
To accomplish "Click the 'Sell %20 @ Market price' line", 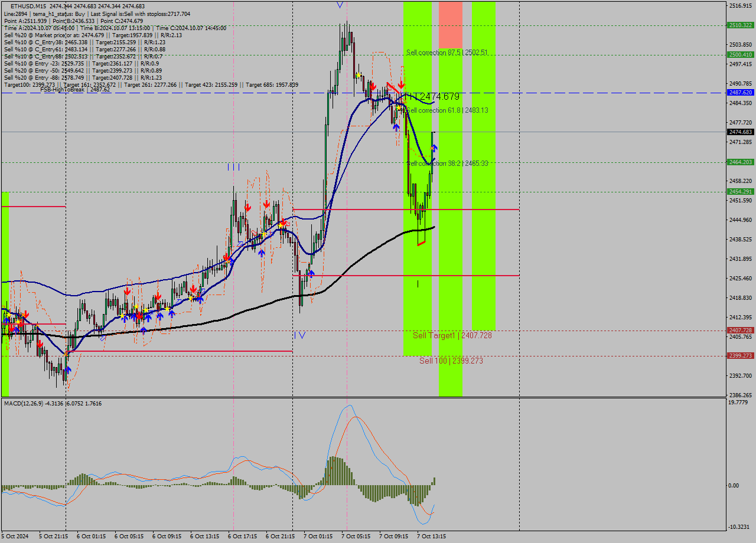I will point(93,35).
